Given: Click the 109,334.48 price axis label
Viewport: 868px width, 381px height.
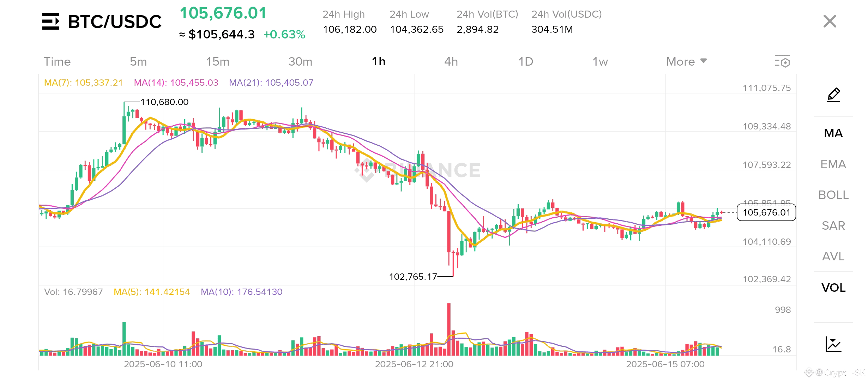Looking at the screenshot, I should click(x=767, y=126).
